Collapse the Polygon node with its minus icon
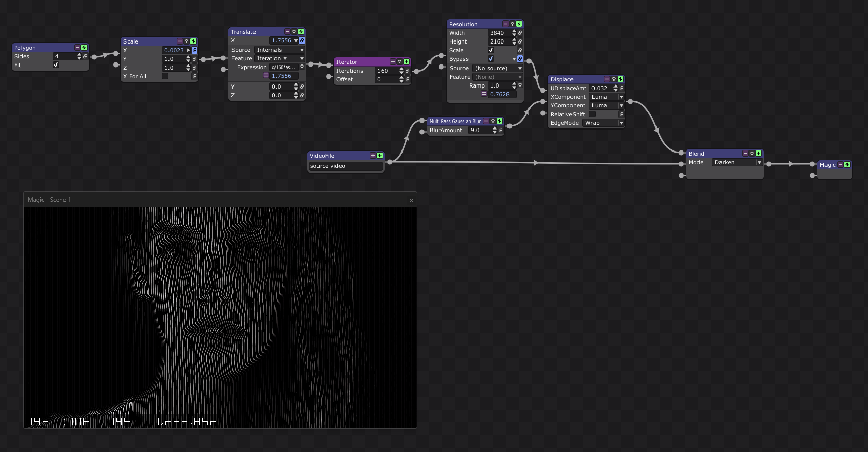The height and width of the screenshot is (452, 868). [77, 48]
